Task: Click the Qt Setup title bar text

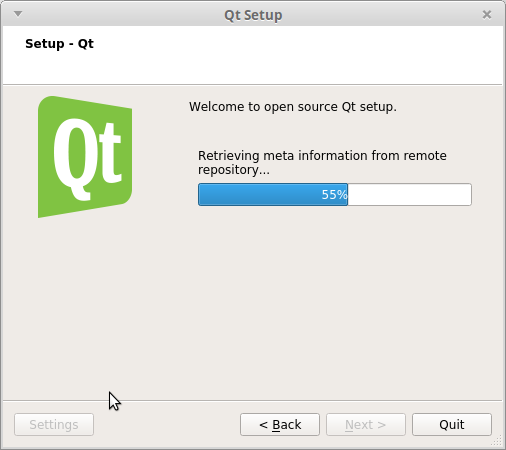Action: [x=253, y=15]
